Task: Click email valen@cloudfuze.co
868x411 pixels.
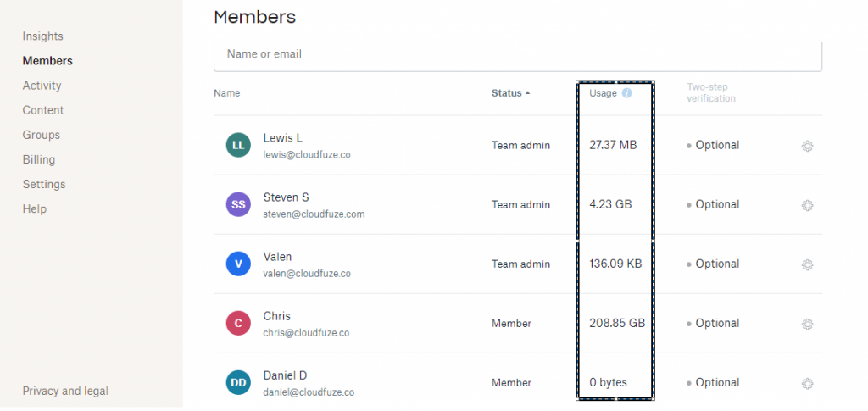Action: click(307, 273)
